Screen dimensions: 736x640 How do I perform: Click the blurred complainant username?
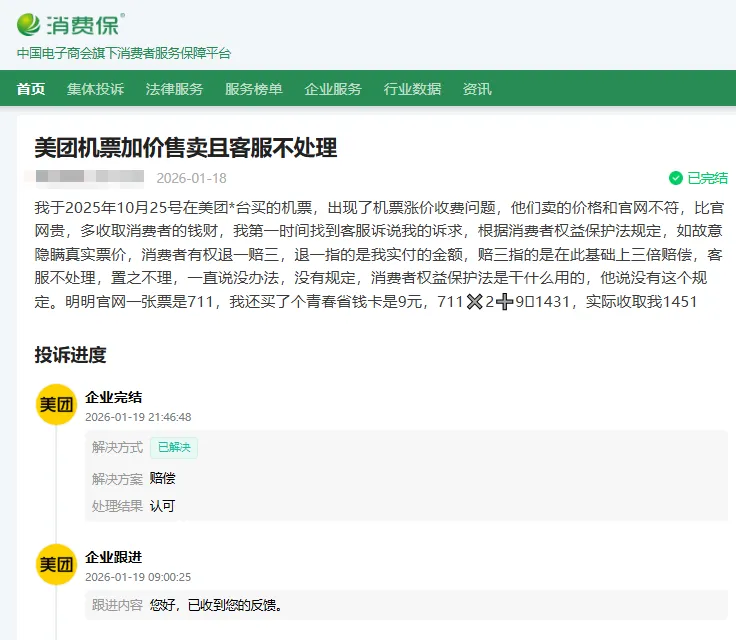pos(90,177)
